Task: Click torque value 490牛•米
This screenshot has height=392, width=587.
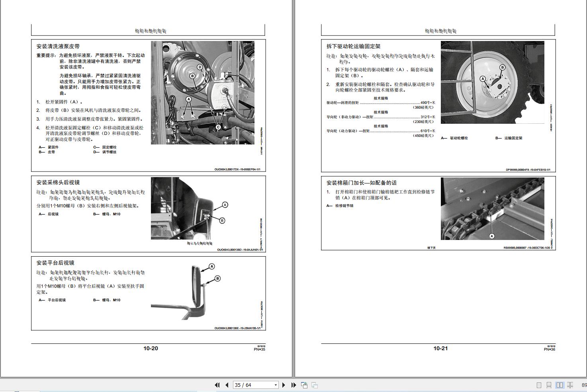Action: tap(428, 103)
